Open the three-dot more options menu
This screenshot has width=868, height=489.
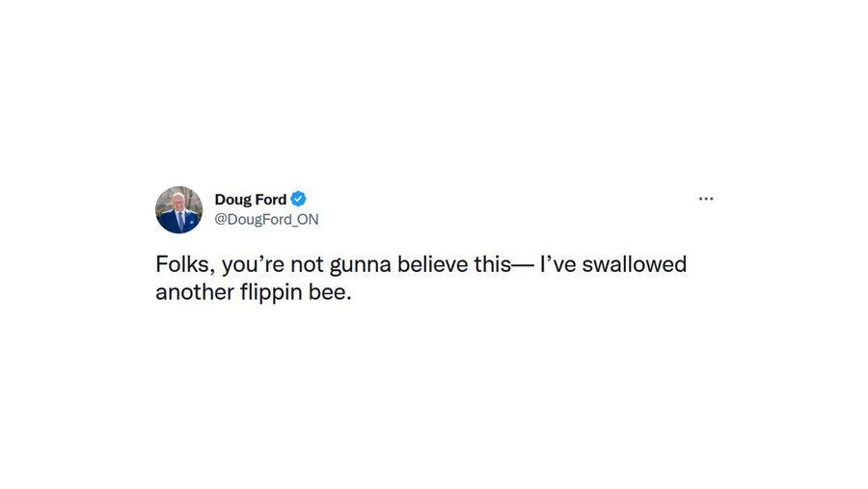click(706, 199)
